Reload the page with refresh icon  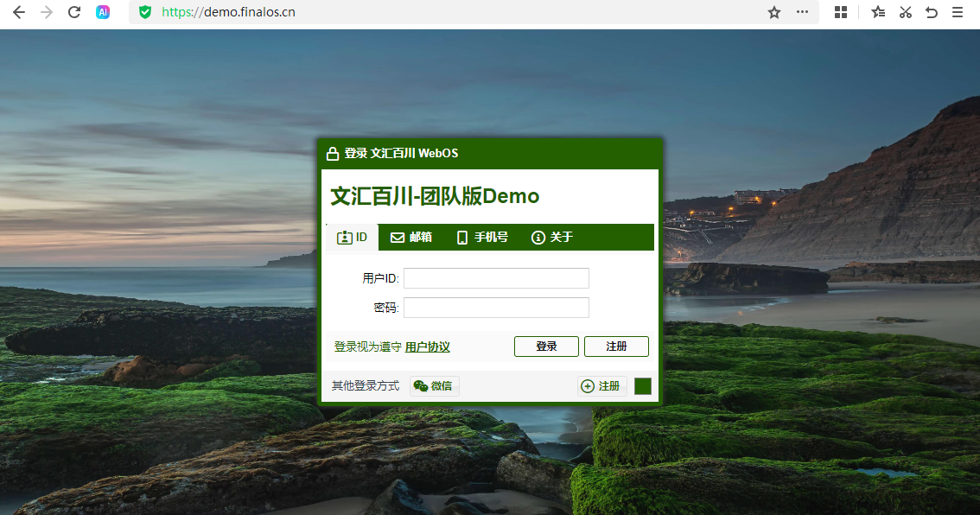pos(73,12)
